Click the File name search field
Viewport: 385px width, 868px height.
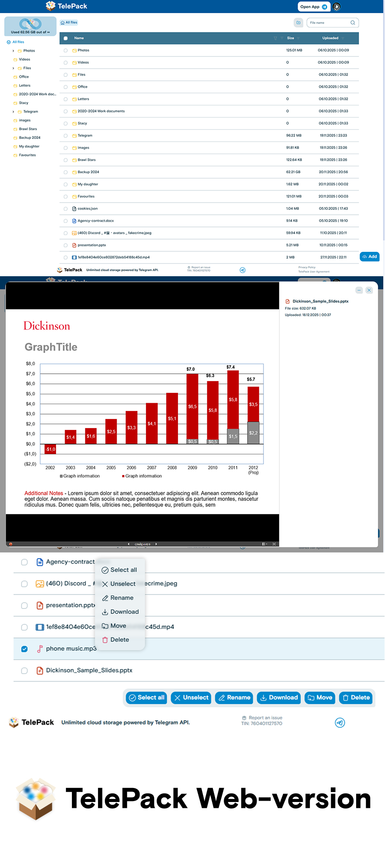pos(328,23)
